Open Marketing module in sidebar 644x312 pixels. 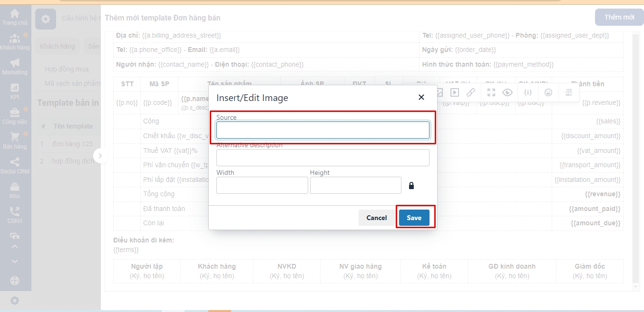point(15,67)
